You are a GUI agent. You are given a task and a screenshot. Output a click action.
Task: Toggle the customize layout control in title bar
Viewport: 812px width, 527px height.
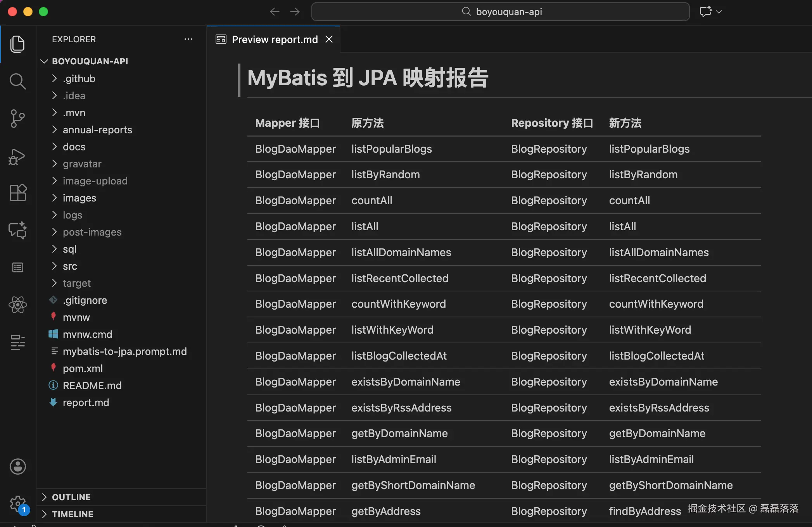[706, 11]
